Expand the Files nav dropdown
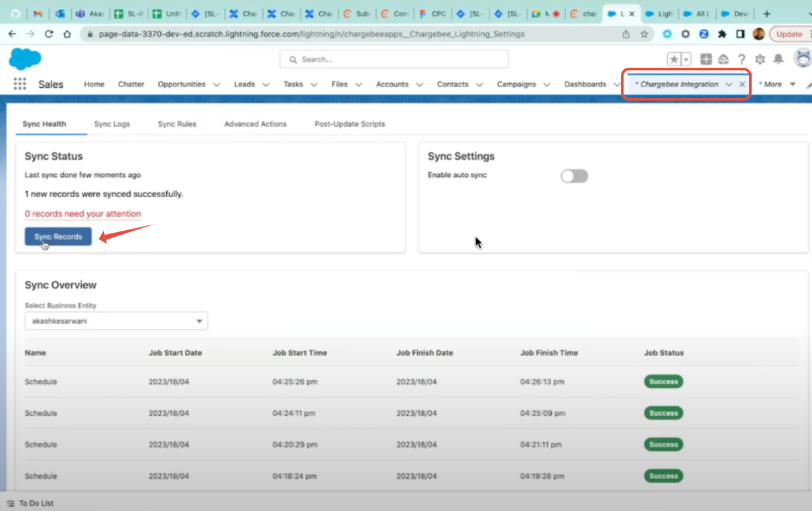The image size is (812, 511). click(x=359, y=84)
